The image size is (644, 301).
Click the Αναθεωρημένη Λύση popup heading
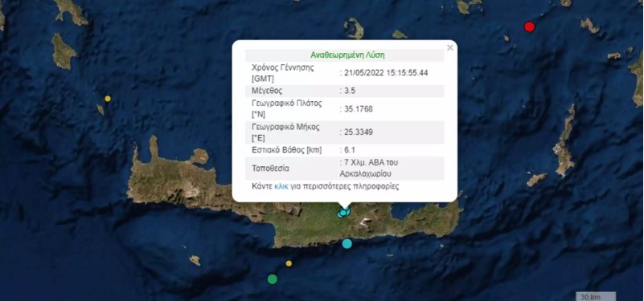(347, 55)
